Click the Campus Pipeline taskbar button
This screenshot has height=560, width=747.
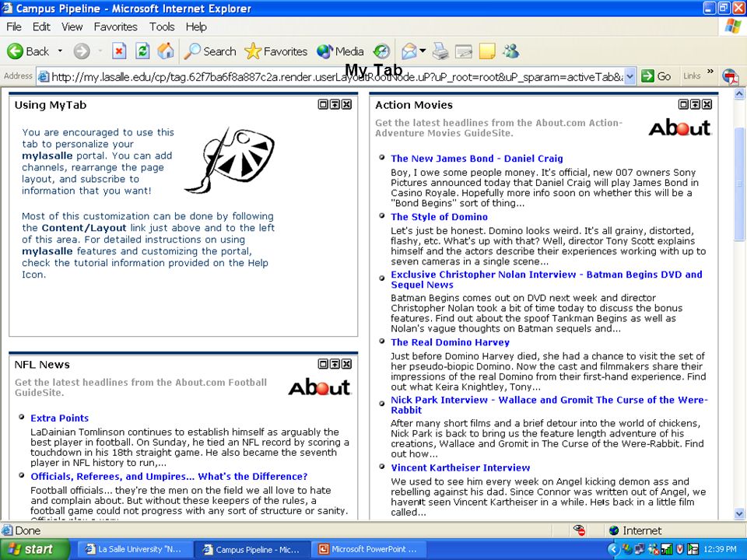click(251, 549)
